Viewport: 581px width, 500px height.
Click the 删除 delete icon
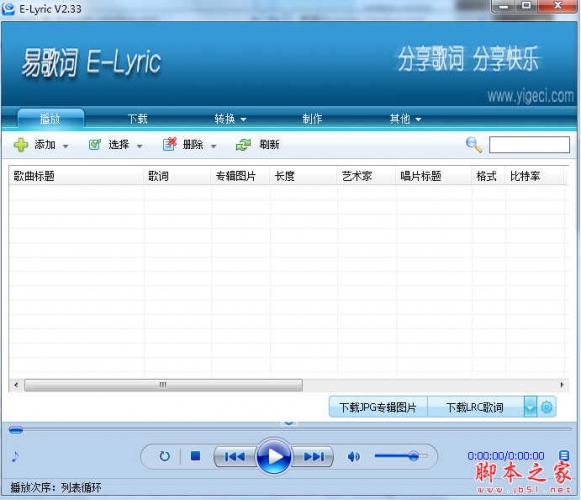pos(169,144)
